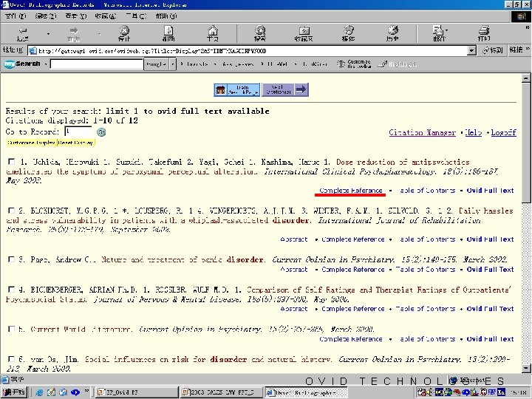Click the second quick launch icon on taskbar
The height and width of the screenshot is (399, 532).
(x=51, y=392)
